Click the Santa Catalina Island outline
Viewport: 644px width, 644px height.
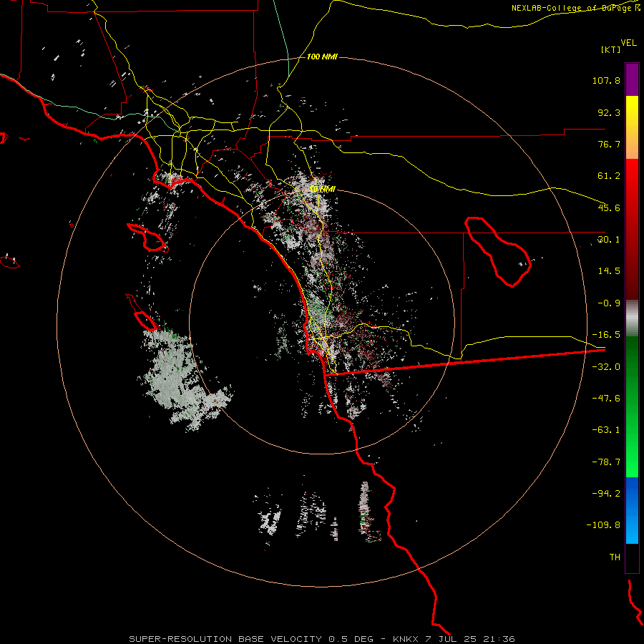coord(148,238)
